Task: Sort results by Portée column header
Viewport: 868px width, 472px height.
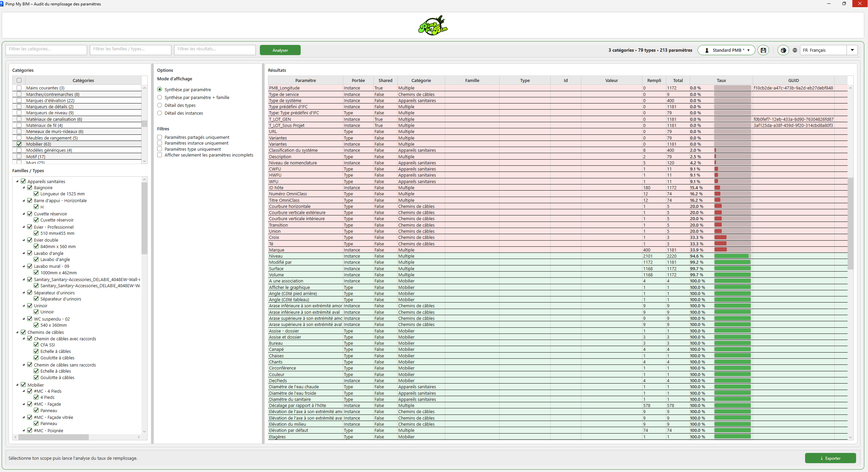Action: [x=358, y=80]
